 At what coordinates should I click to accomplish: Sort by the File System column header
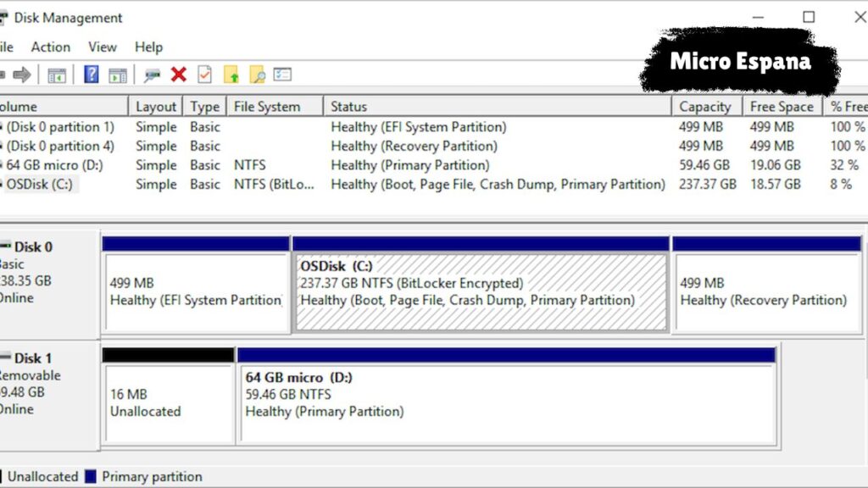tap(267, 107)
